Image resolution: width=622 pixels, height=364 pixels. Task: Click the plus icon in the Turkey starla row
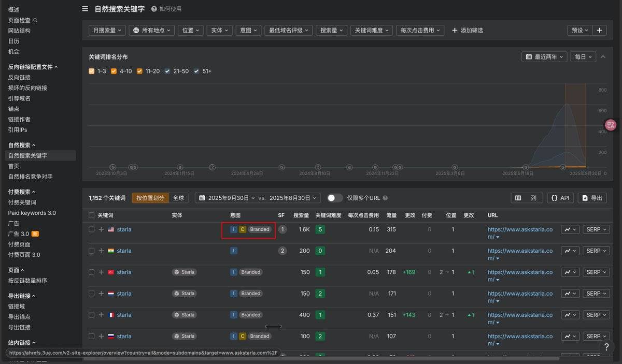[101, 272]
